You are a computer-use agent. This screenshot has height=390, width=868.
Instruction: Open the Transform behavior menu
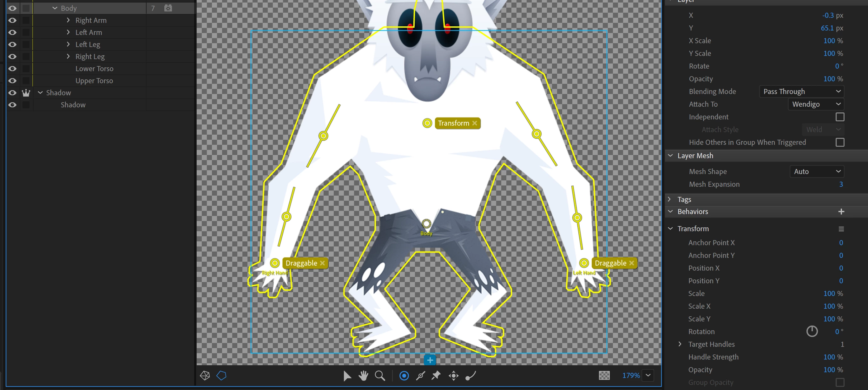(x=841, y=229)
